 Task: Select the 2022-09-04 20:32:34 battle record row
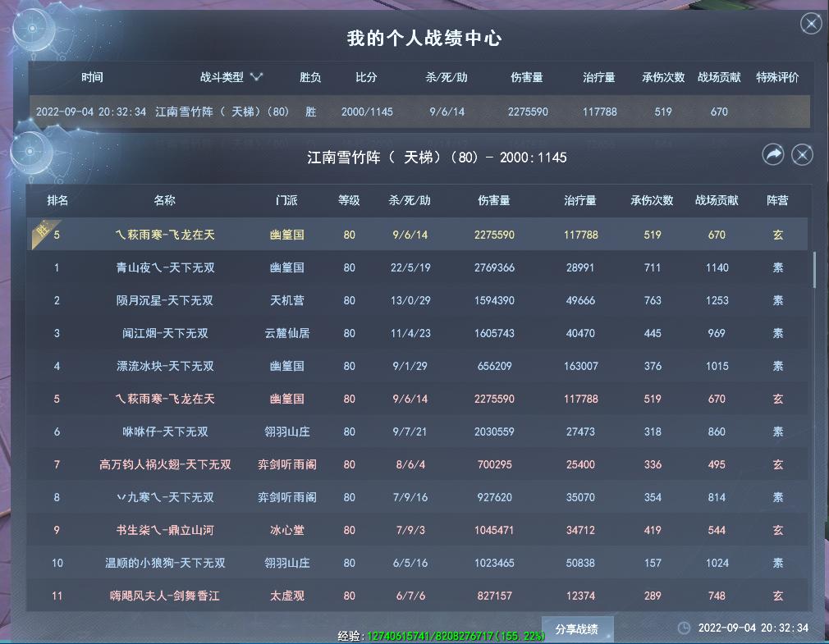(x=419, y=112)
